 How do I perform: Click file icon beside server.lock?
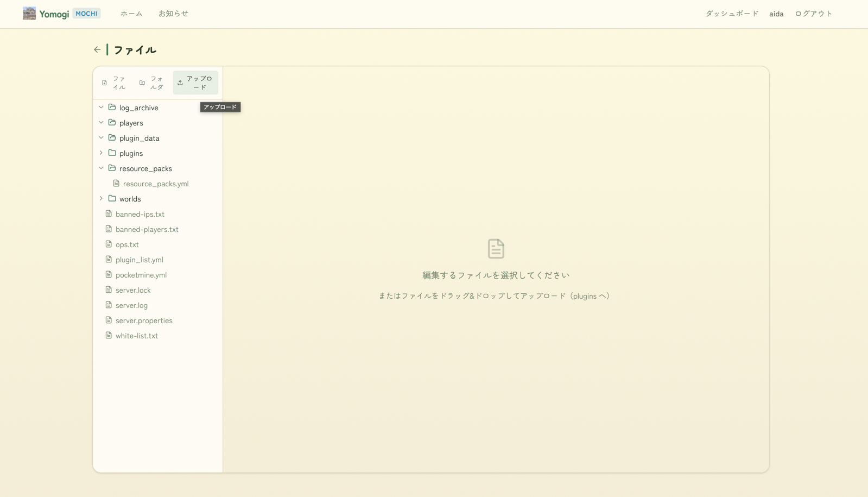tap(109, 290)
